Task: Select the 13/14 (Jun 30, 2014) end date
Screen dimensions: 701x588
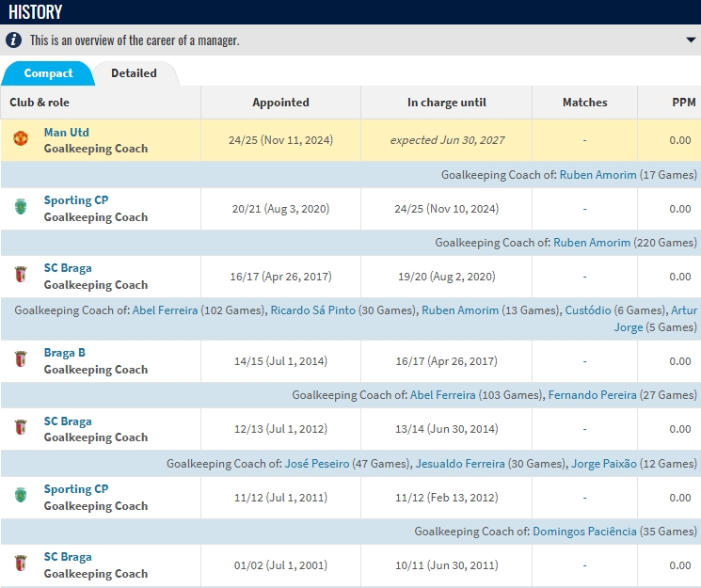Action: 447,429
